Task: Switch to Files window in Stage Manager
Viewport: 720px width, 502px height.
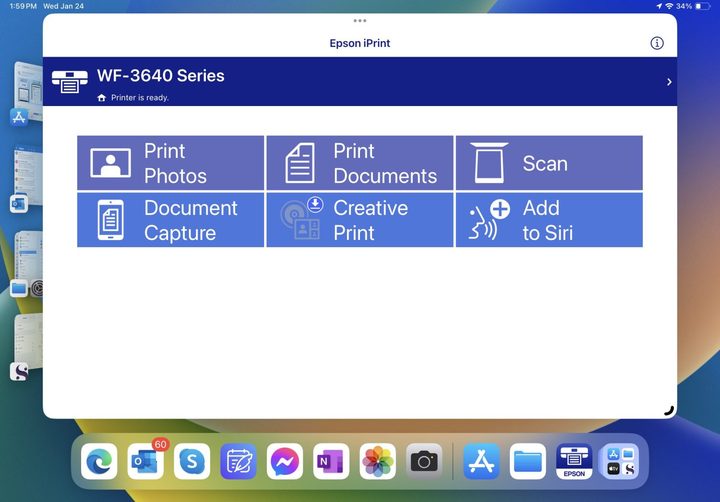Action: pyautogui.click(x=26, y=264)
